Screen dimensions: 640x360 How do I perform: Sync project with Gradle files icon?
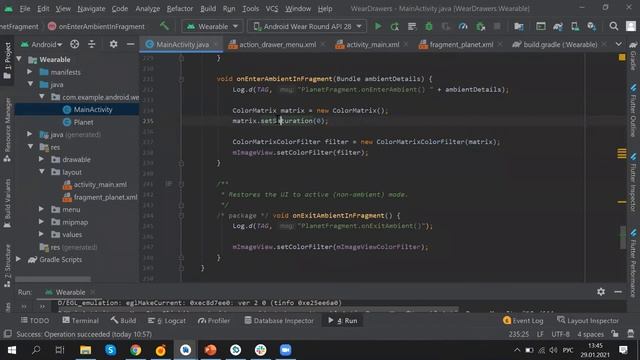pyautogui.click(x=558, y=27)
